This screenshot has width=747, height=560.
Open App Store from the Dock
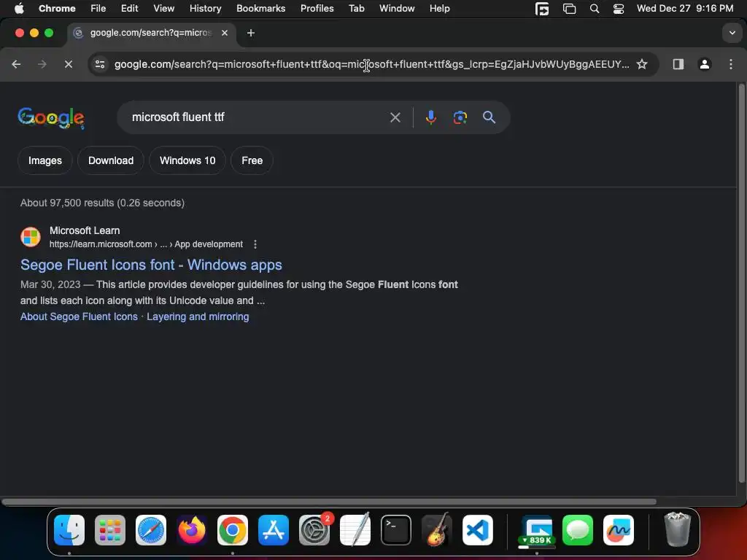(x=274, y=530)
